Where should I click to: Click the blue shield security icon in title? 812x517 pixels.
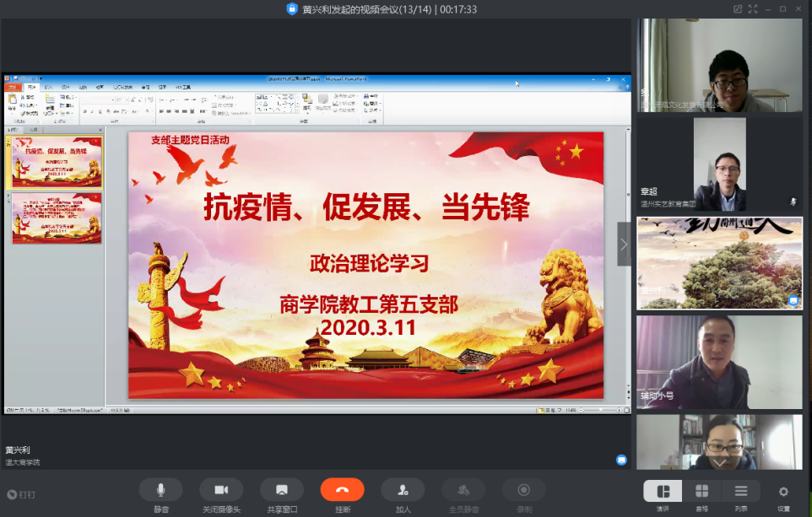292,9
